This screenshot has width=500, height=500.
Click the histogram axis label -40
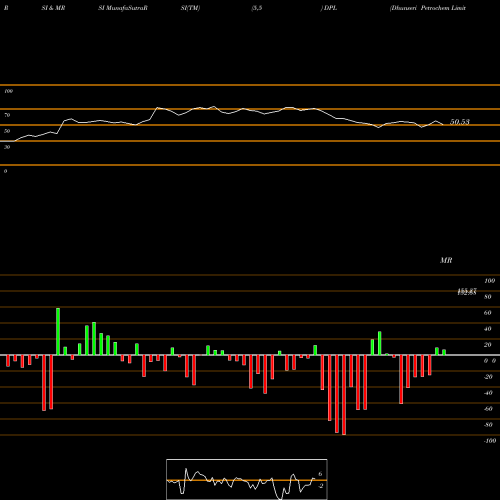[x=488, y=393]
